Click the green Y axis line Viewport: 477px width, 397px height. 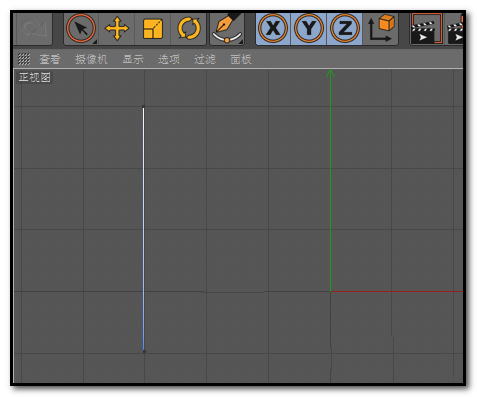tap(330, 182)
